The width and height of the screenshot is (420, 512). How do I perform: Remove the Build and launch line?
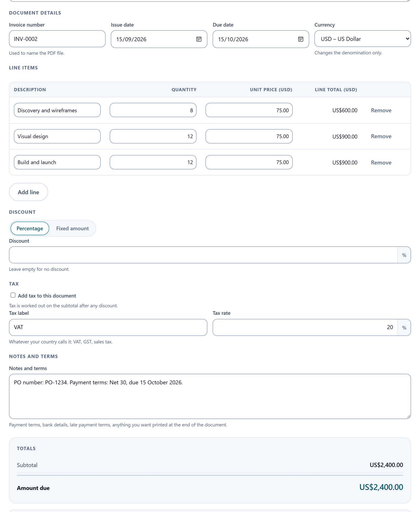pos(381,163)
